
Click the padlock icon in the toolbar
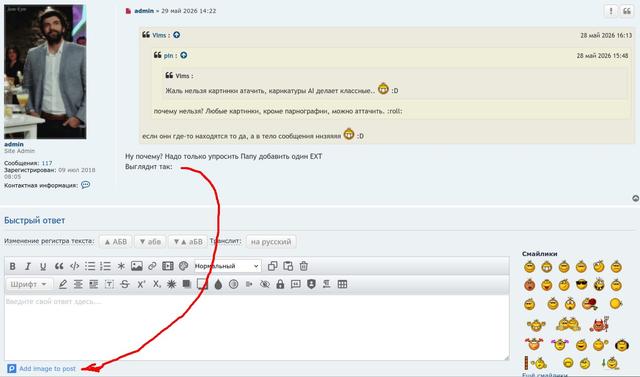coord(280,284)
